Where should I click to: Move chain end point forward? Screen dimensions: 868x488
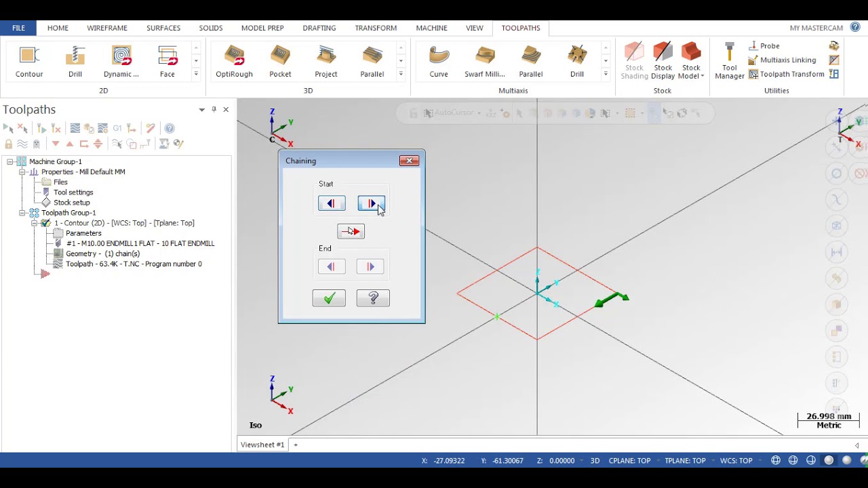tap(371, 267)
